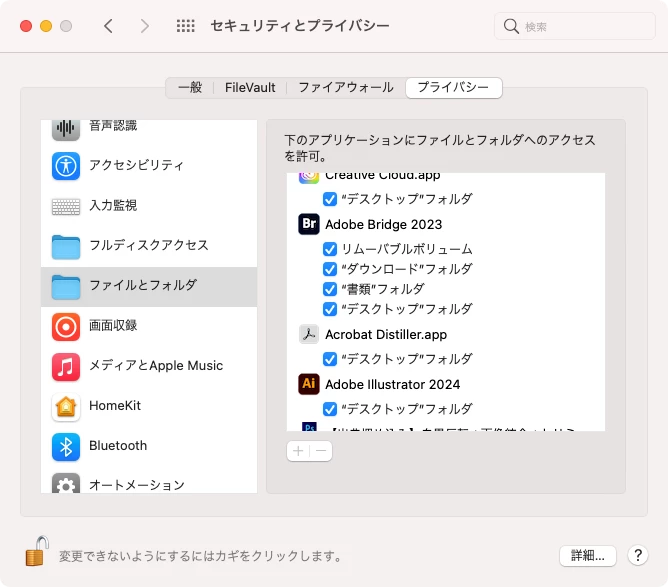Click the plus add application button

[298, 451]
